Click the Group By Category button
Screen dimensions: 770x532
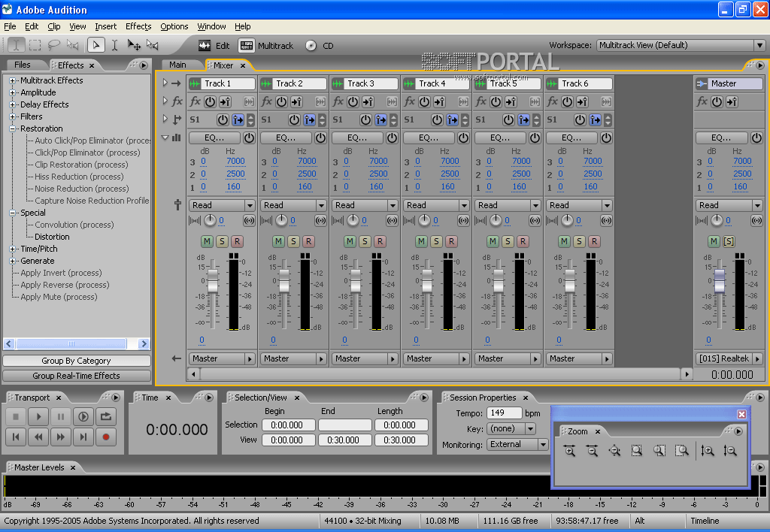pos(76,361)
